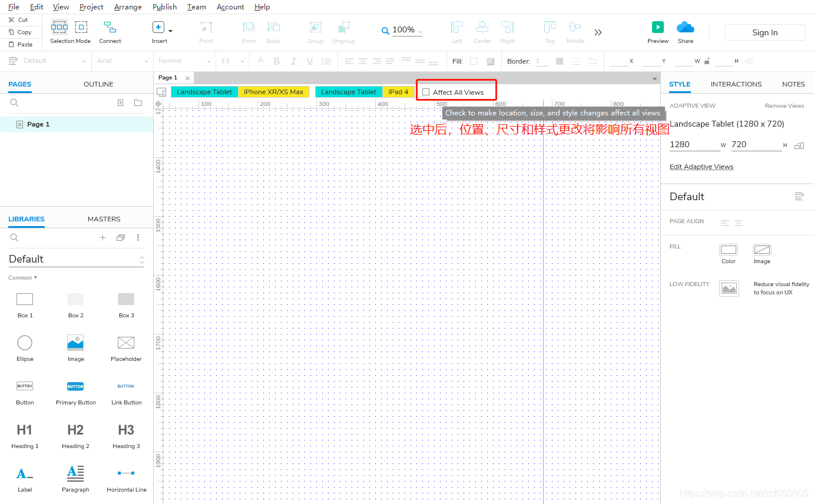Close the Page 1 canvas tab
814x504 pixels.
188,78
